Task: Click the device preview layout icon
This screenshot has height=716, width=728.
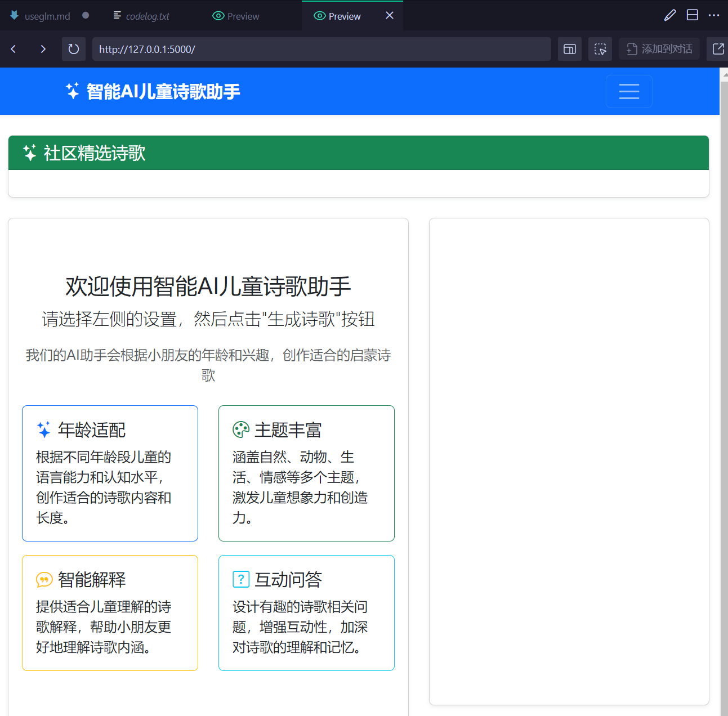Action: pyautogui.click(x=569, y=49)
